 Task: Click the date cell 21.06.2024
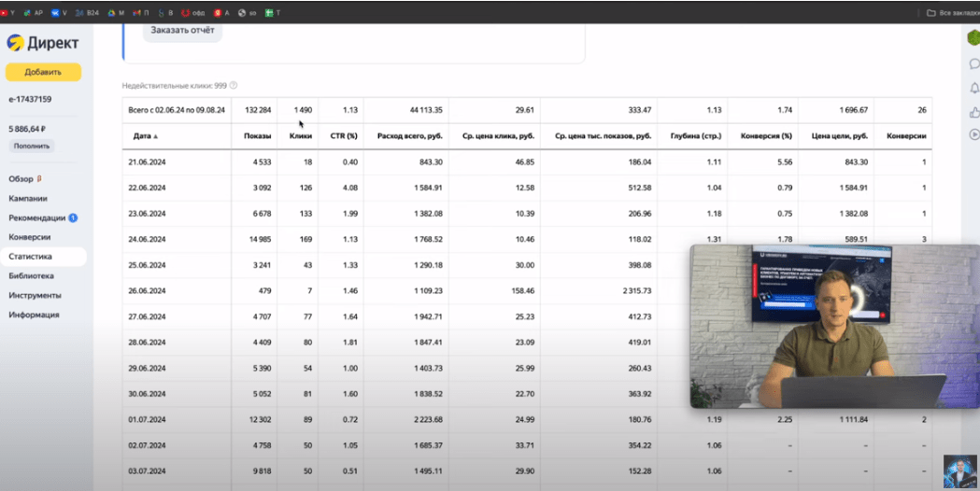tap(147, 161)
